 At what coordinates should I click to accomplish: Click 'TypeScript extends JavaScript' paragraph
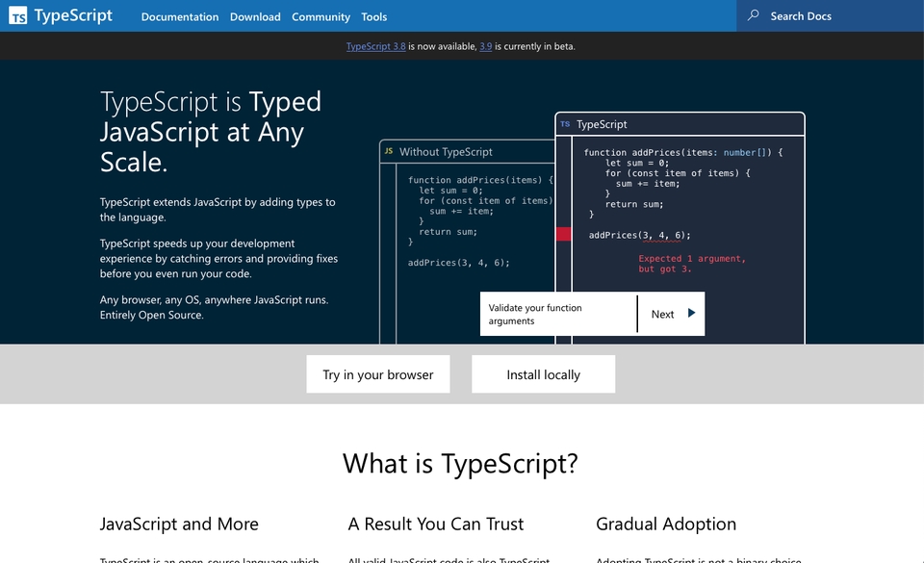(x=218, y=209)
